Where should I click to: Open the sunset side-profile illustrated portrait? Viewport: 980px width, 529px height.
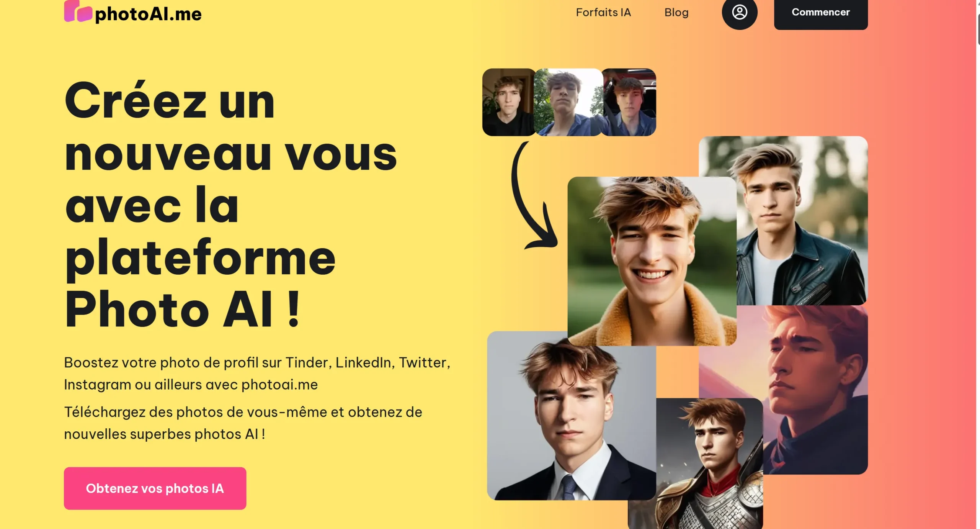pos(815,390)
